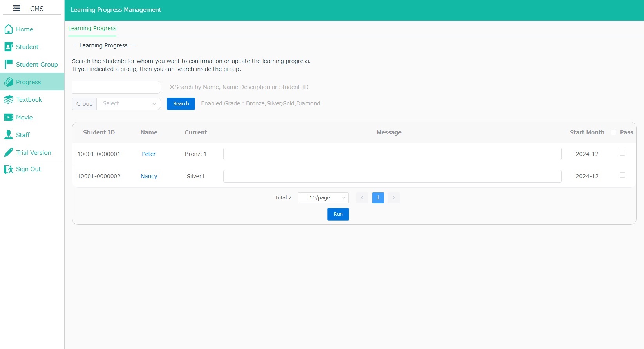Switch to the Learning Progress tab
The width and height of the screenshot is (644, 349).
pos(92,28)
